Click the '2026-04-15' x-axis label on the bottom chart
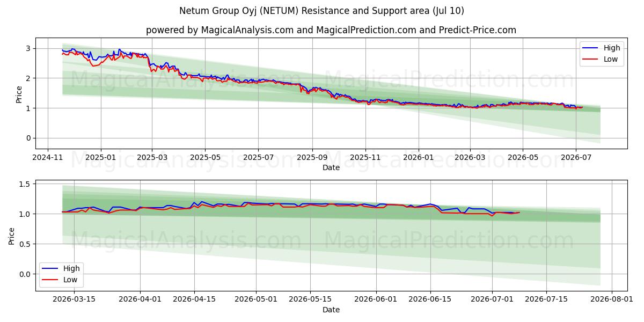 coord(194,299)
